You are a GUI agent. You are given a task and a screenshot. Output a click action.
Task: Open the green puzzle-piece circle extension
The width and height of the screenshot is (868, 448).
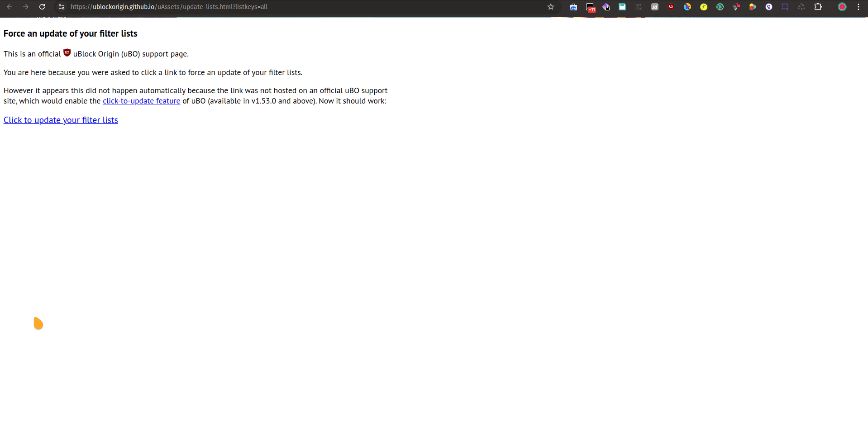pos(720,7)
